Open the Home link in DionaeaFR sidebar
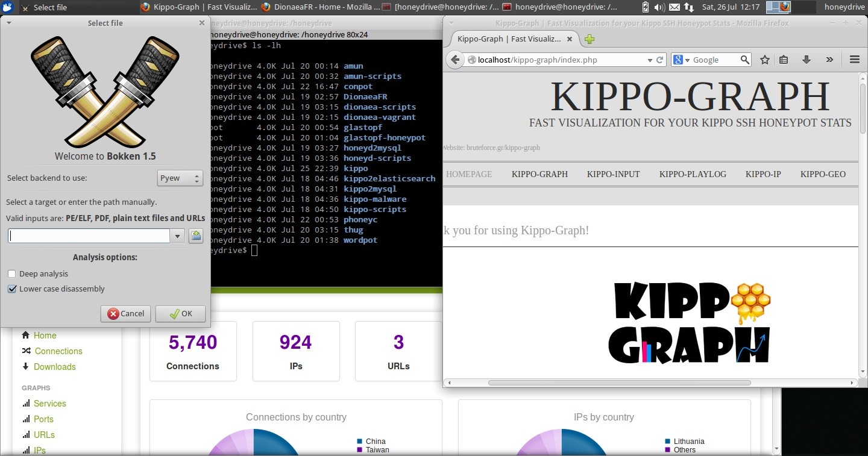Viewport: 868px width, 456px height. point(45,336)
